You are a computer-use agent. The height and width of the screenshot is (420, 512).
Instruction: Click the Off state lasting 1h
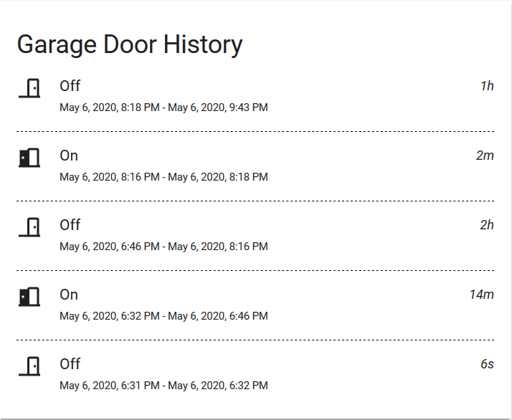pyautogui.click(x=70, y=86)
